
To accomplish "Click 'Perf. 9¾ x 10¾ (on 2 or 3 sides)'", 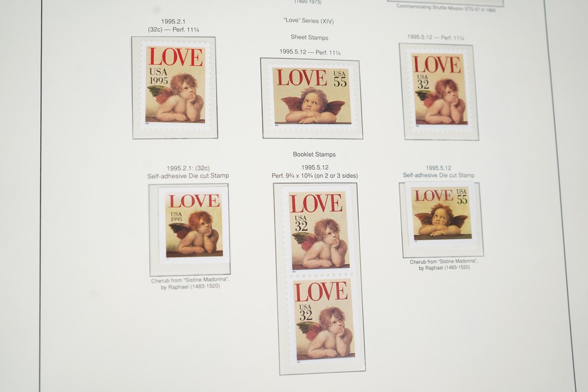I will point(315,176).
